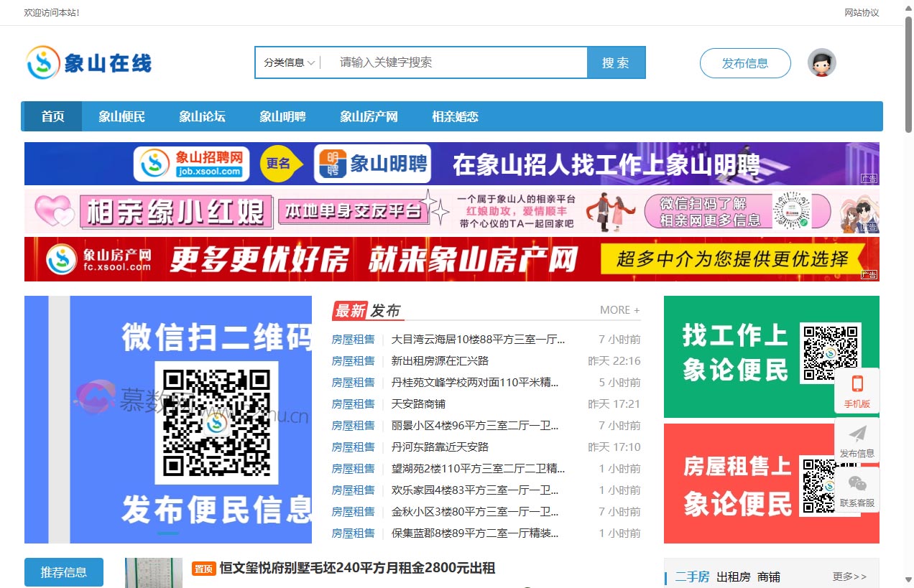The width and height of the screenshot is (914, 588).
Task: Switch to the 出租房 tab
Action: pyautogui.click(x=733, y=577)
